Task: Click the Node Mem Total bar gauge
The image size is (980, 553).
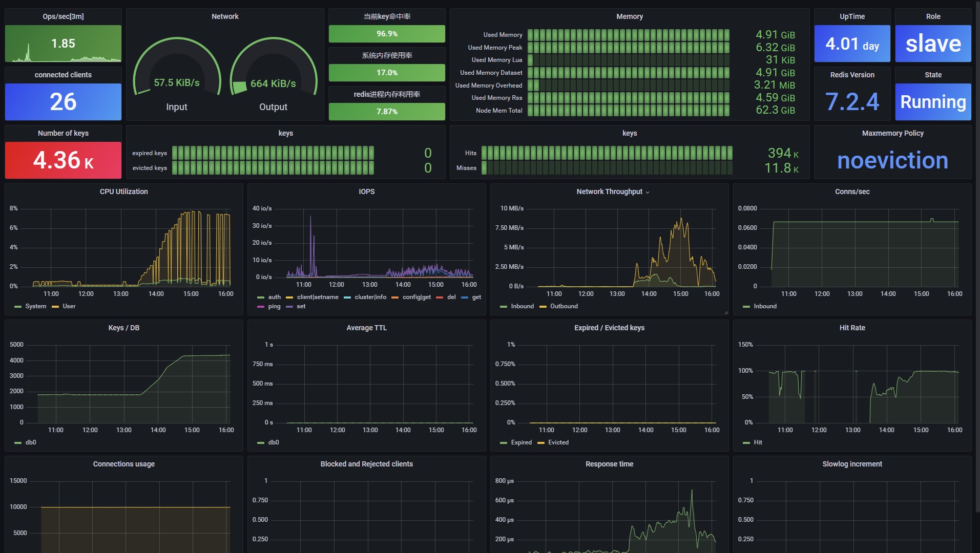Action: [629, 110]
